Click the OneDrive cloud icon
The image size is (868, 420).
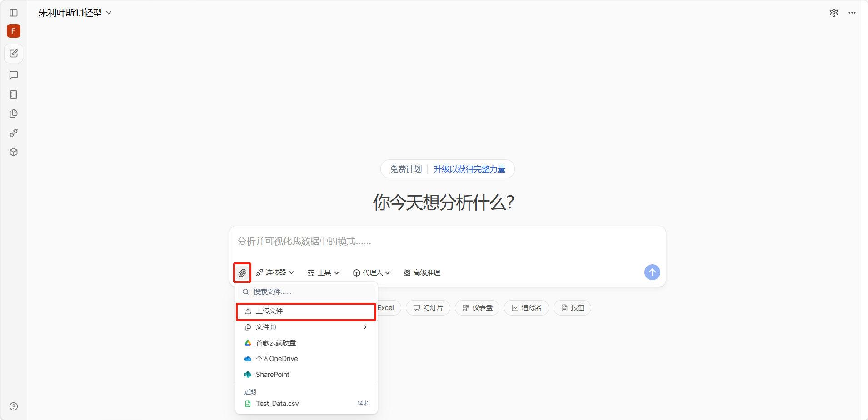pyautogui.click(x=248, y=359)
